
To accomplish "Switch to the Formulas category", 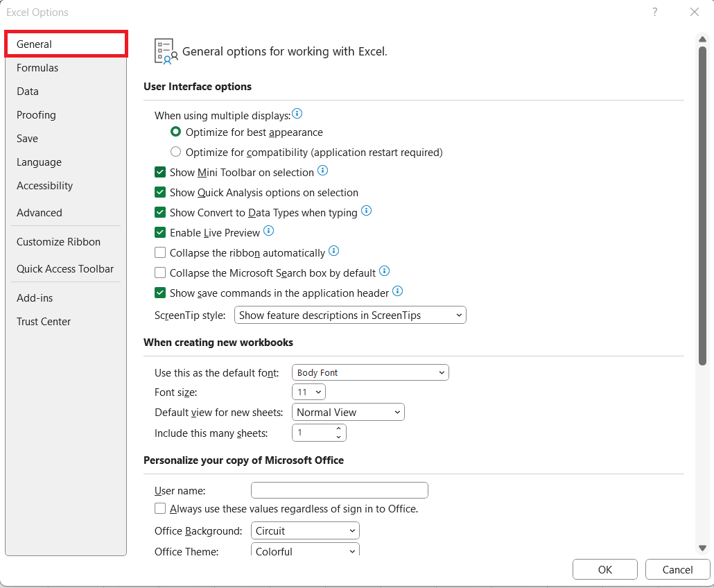I will [x=66, y=68].
